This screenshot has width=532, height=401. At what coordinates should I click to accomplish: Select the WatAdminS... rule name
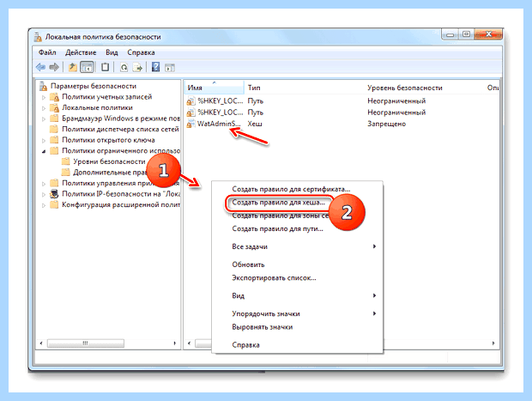219,124
